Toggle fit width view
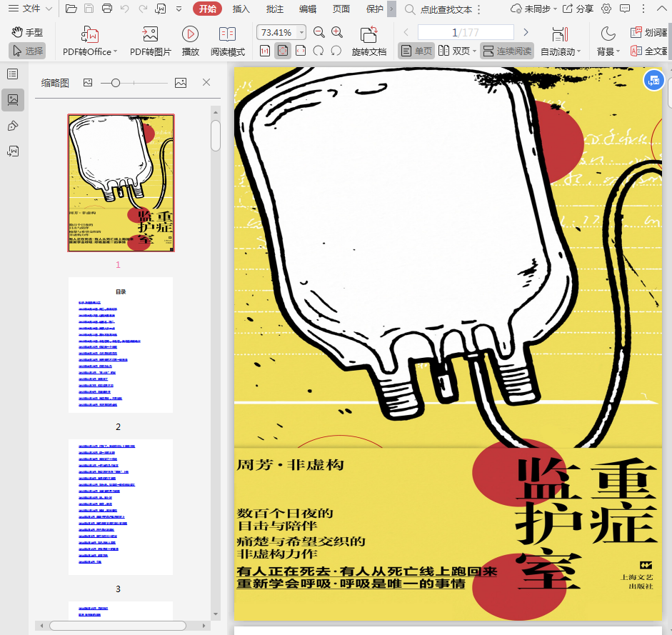 (301, 51)
